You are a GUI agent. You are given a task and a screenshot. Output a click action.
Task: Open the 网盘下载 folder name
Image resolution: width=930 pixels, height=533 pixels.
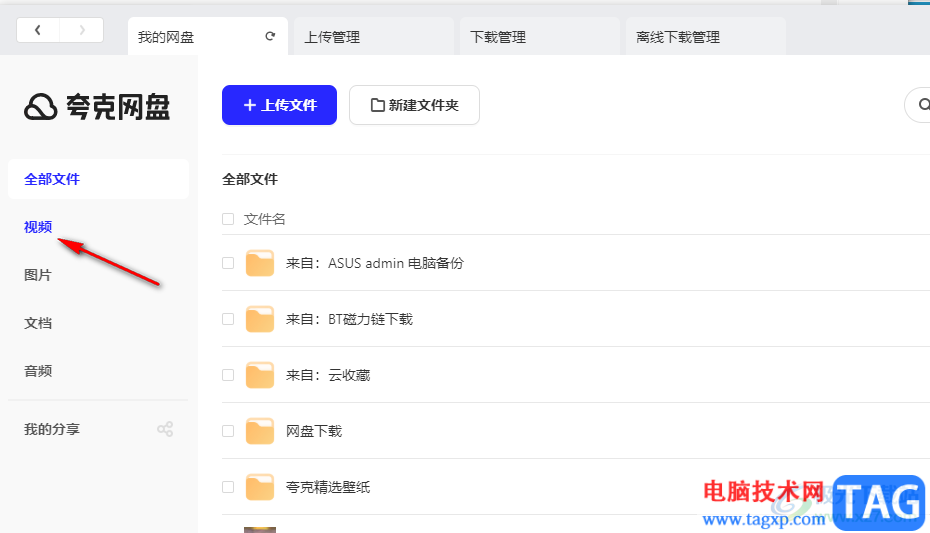click(x=314, y=431)
